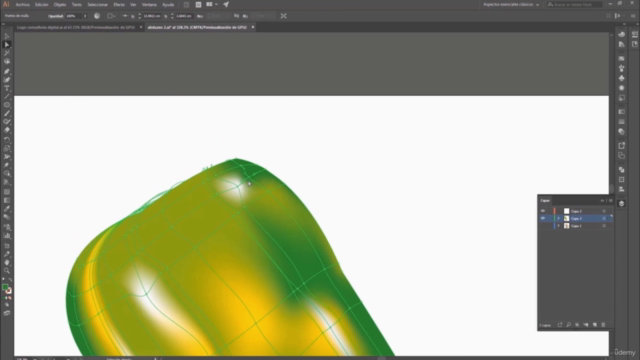Screen dimensions: 640x360
Task: Select the Ellipse shape tool
Action: 7,105
